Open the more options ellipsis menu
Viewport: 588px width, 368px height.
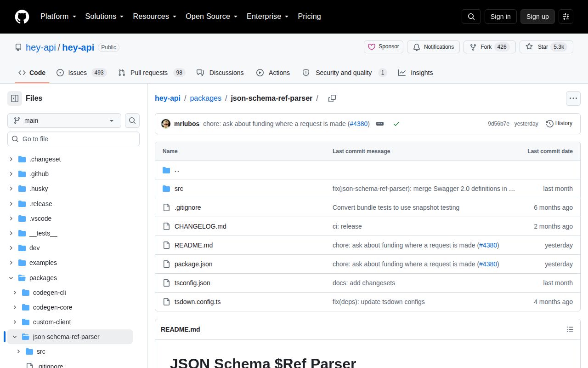[x=573, y=98]
